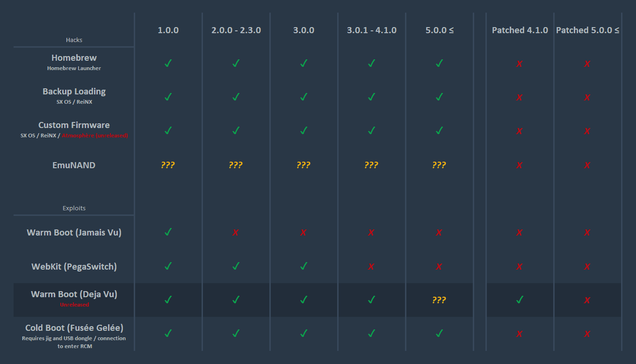
Task: Click the 1.0.0 column header
Action: [168, 30]
